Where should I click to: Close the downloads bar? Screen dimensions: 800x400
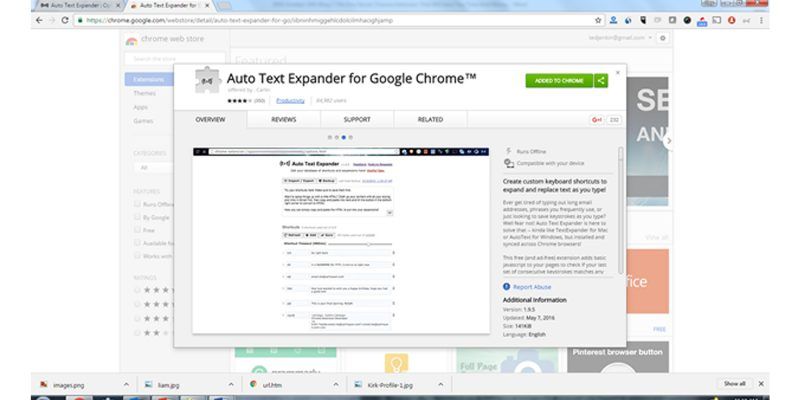pyautogui.click(x=761, y=384)
